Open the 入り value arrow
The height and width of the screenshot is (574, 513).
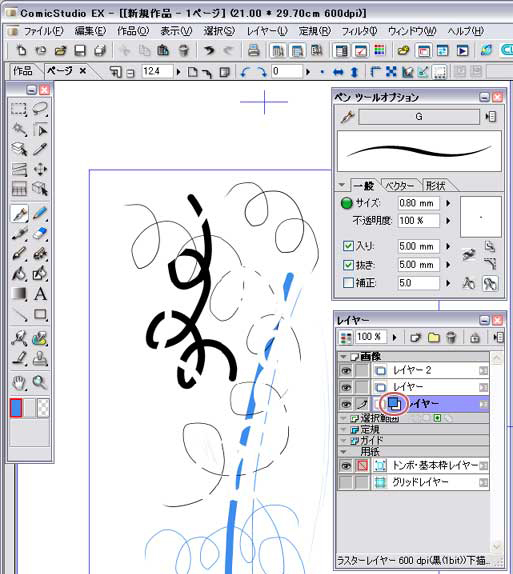point(448,246)
